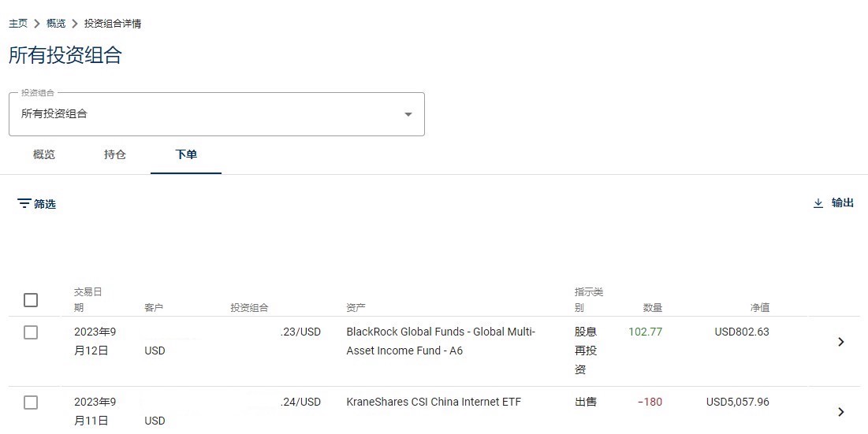Click the download export icon
Screen dimensions: 868x434
pos(818,203)
